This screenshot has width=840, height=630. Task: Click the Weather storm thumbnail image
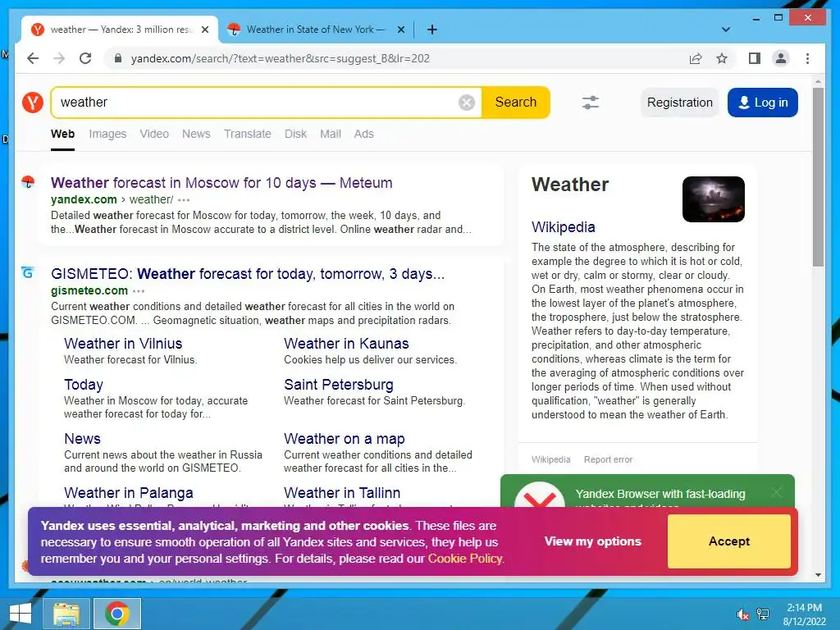[x=713, y=199]
